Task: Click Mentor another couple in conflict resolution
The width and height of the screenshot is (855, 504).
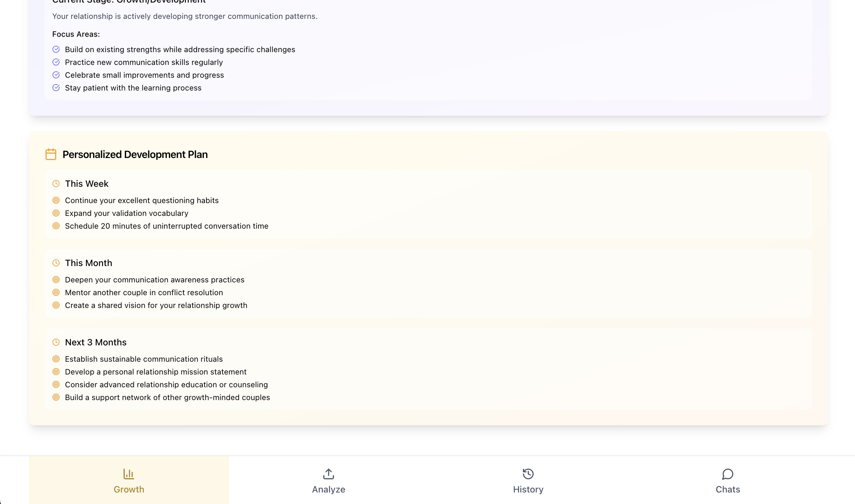Action: tap(144, 292)
